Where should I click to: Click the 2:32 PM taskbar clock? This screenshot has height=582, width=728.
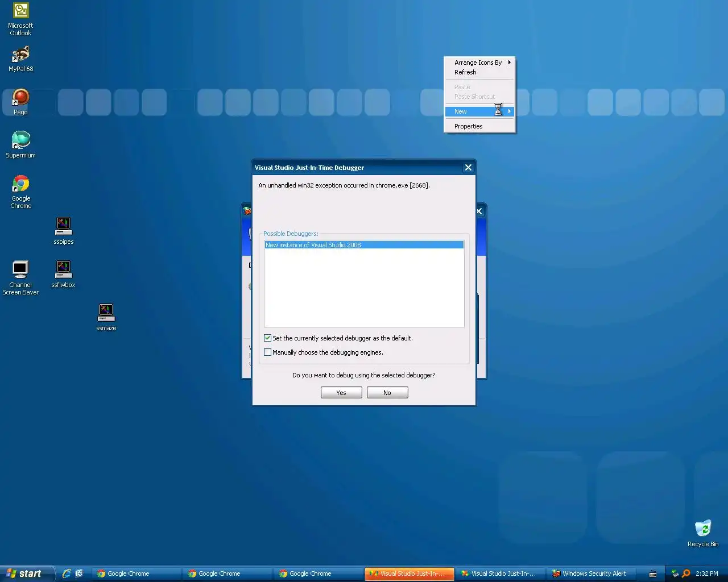(x=707, y=573)
